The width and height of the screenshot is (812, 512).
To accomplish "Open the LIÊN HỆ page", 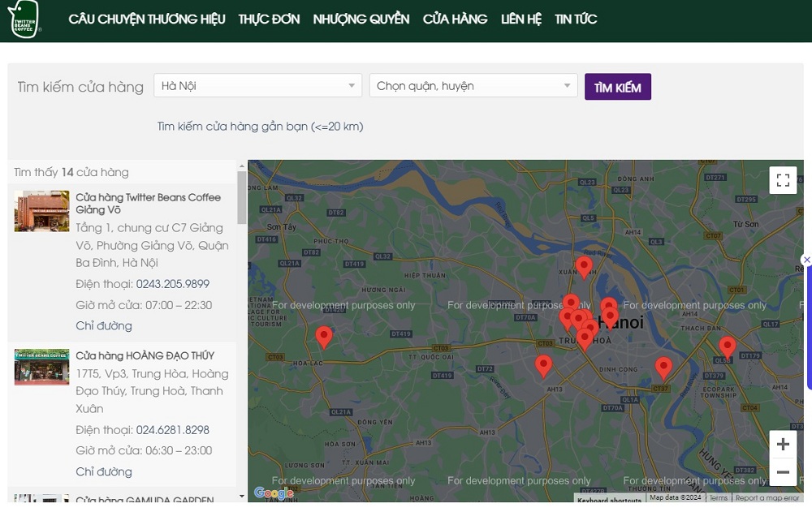I will pyautogui.click(x=521, y=19).
